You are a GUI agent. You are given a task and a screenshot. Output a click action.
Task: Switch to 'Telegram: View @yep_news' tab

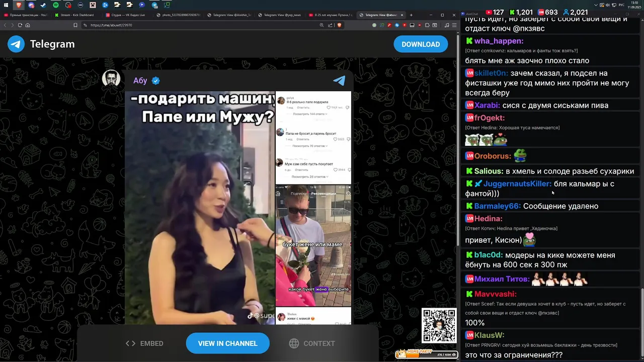(280, 15)
